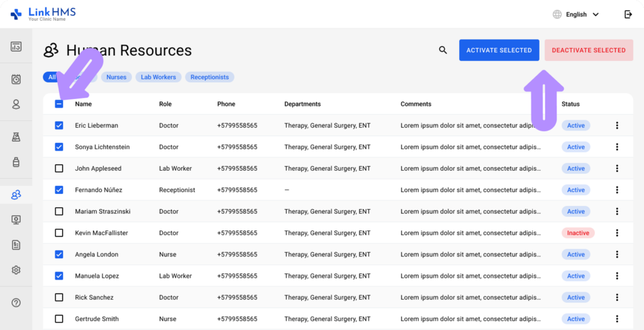Screen dimensions: 644x330
Task: Select the Receptionists filter tab
Action: pyautogui.click(x=209, y=77)
